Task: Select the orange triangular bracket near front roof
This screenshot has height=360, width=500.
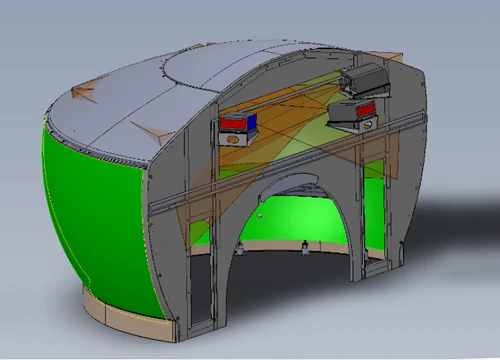Action: (153, 132)
